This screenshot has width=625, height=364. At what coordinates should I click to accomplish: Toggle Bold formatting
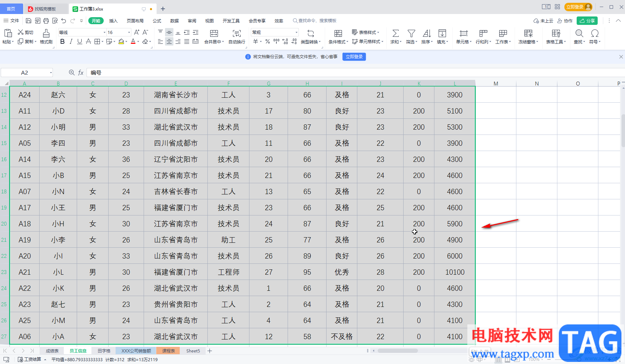coord(62,42)
